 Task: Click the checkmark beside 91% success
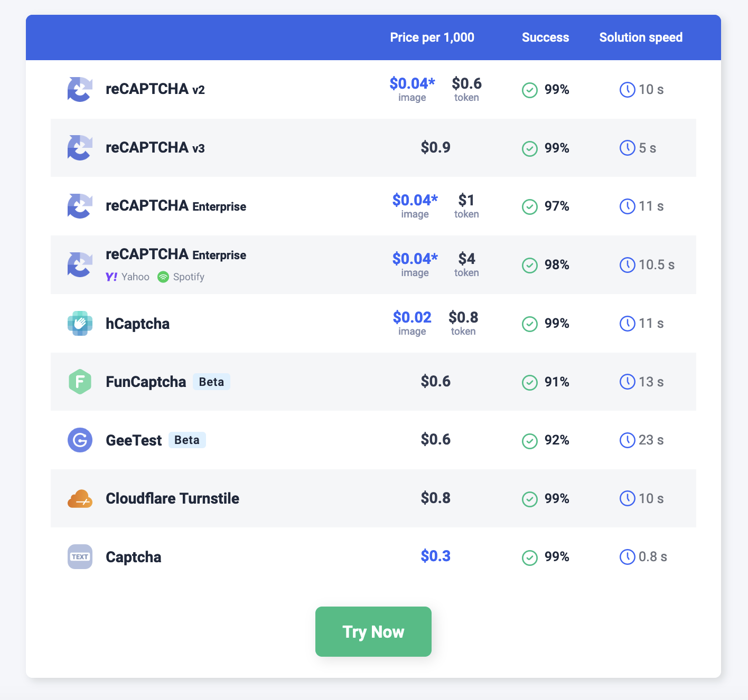[x=530, y=382]
